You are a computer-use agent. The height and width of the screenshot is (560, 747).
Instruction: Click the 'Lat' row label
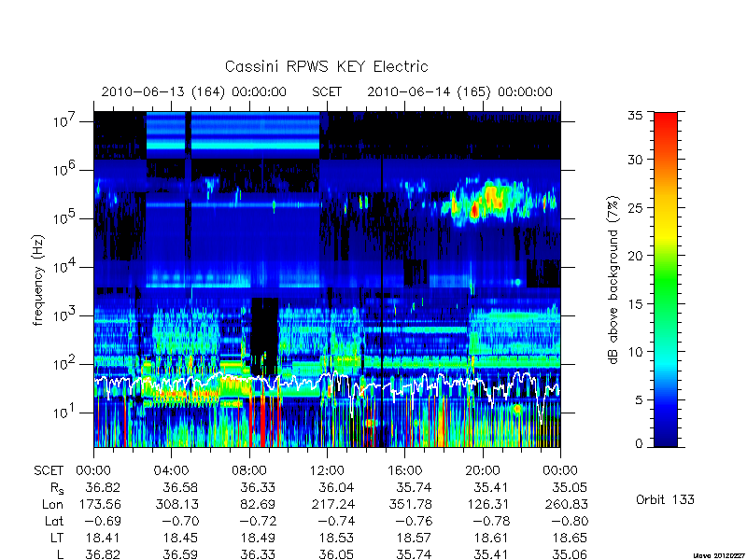[x=54, y=521]
